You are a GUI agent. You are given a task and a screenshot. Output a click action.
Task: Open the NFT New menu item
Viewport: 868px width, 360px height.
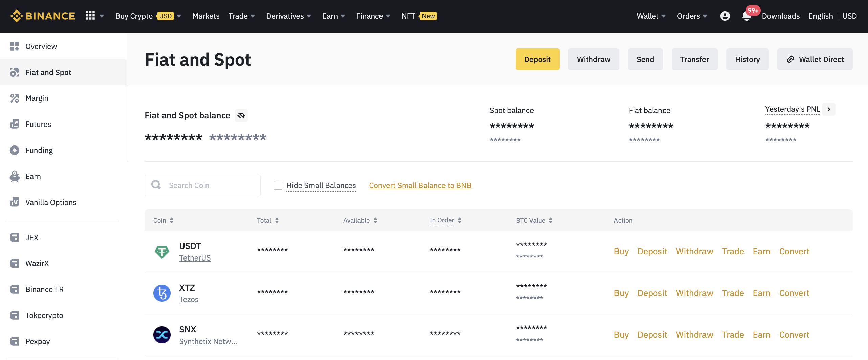click(x=419, y=16)
